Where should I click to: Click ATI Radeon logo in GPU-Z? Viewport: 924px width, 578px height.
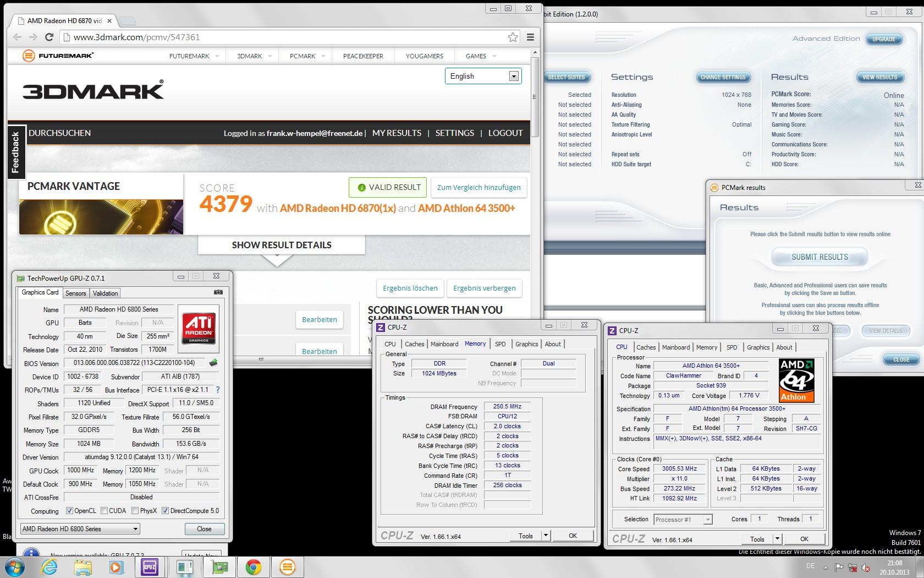click(199, 328)
